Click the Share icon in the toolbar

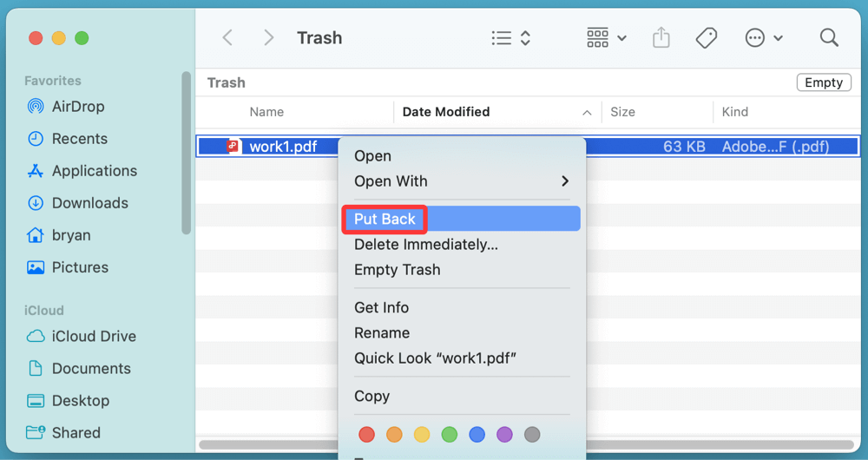(x=661, y=37)
